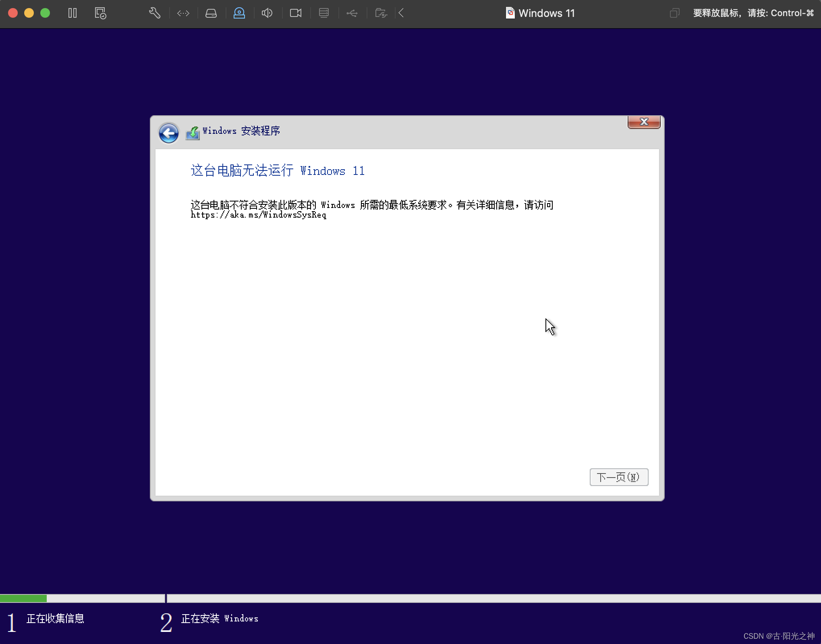Click the Windows 11 title document icon
The width and height of the screenshot is (821, 644).
click(x=510, y=13)
